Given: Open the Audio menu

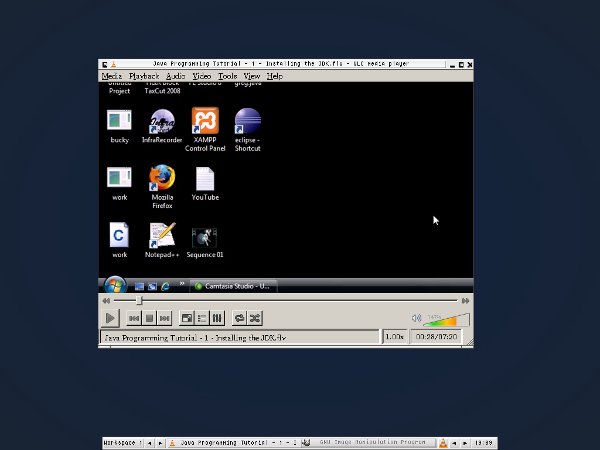Looking at the screenshot, I should tap(176, 76).
